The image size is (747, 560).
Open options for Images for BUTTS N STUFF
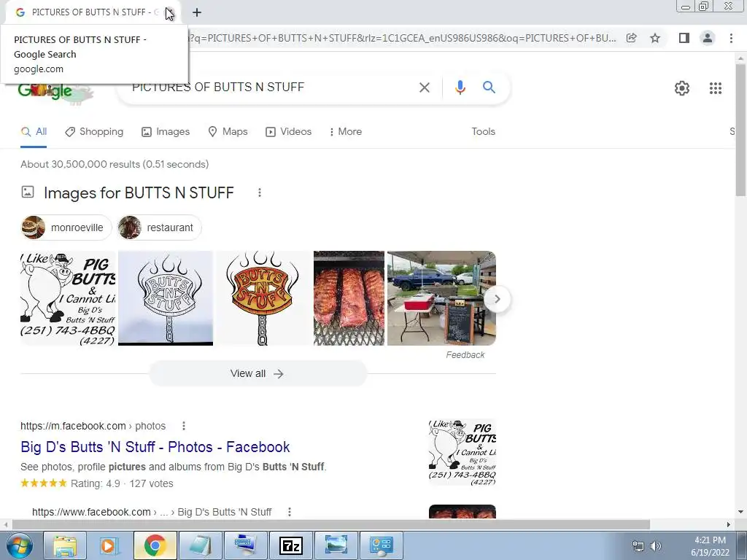coord(260,192)
